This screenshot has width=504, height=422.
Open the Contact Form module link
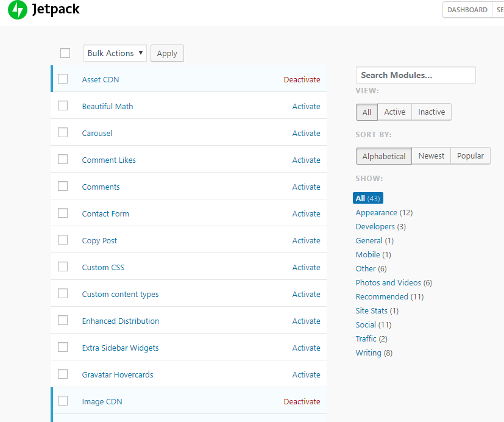pos(105,214)
